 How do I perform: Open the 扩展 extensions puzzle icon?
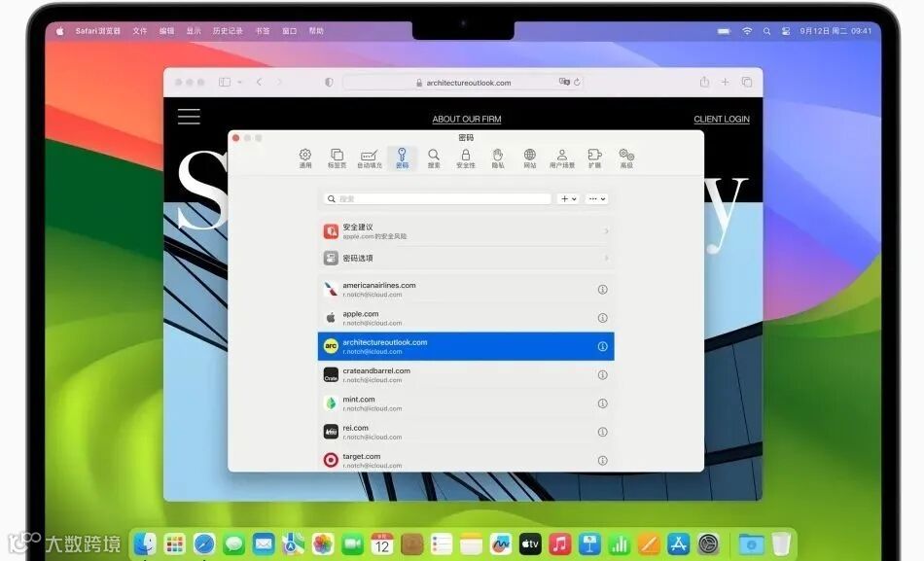[594, 158]
